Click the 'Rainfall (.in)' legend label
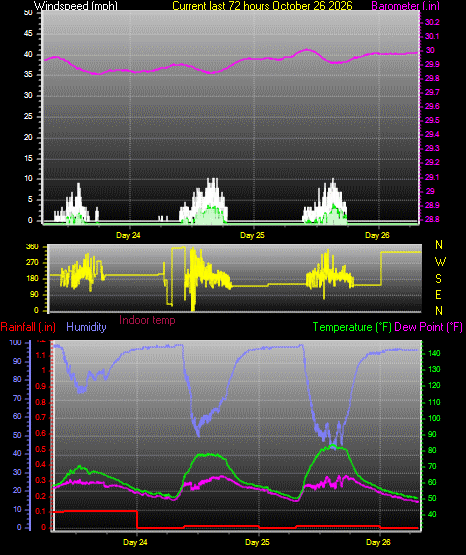This screenshot has width=466, height=555. click(x=28, y=327)
